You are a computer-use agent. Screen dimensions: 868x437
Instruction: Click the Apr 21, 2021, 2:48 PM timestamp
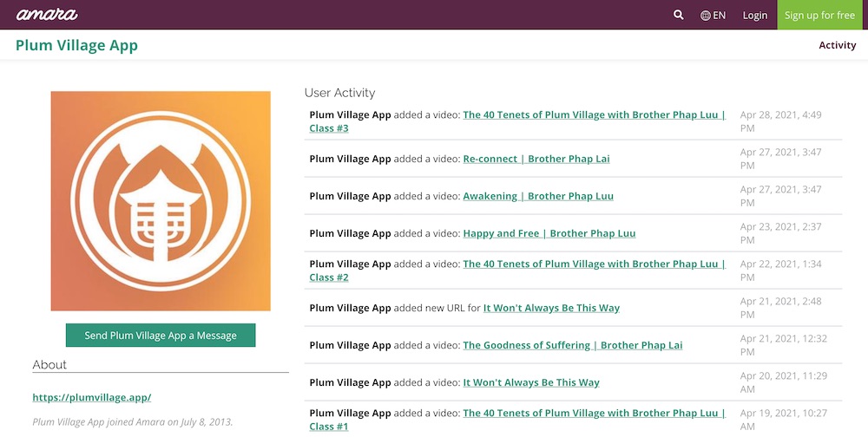[x=780, y=308]
